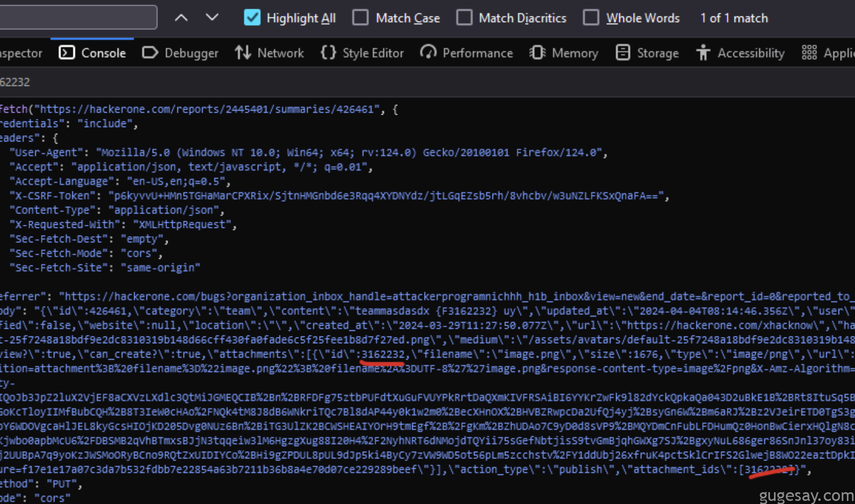Open Memory panel via its chip icon
The image size is (855, 504).
pos(537,53)
